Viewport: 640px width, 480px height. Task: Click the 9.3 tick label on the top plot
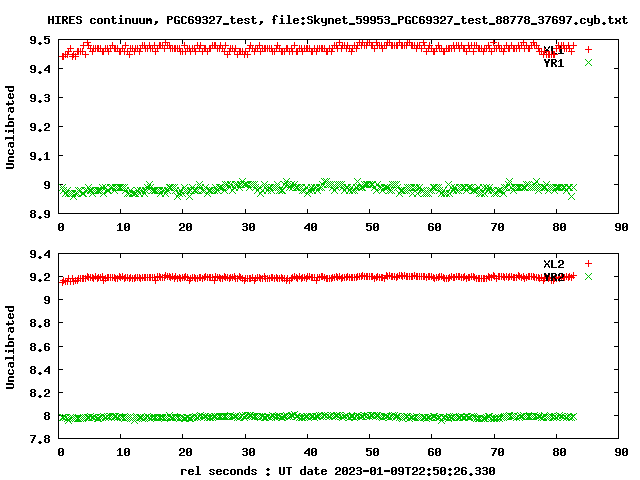pyautogui.click(x=40, y=98)
